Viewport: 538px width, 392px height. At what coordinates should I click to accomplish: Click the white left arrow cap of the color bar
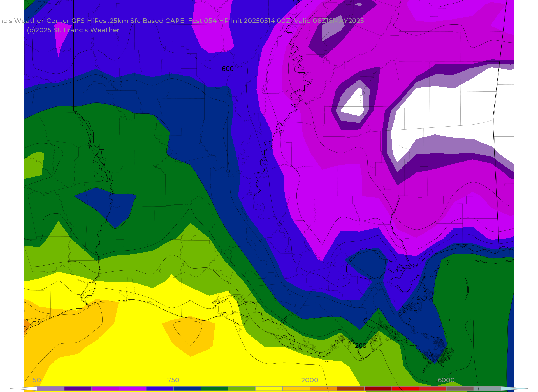pyautogui.click(x=24, y=389)
